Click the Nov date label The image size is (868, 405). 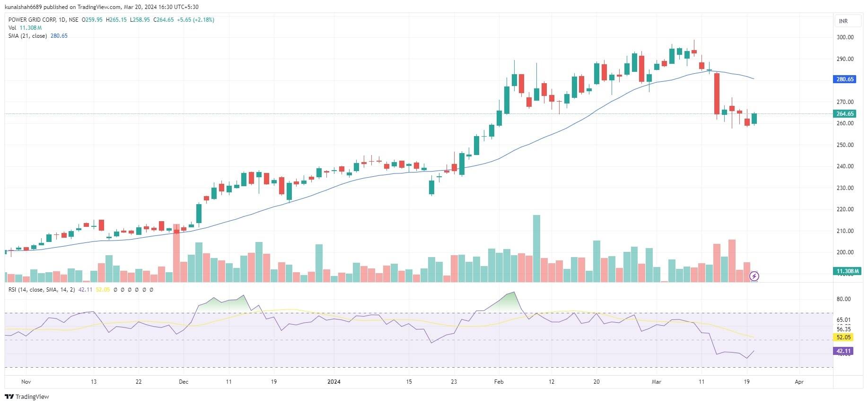coord(26,382)
